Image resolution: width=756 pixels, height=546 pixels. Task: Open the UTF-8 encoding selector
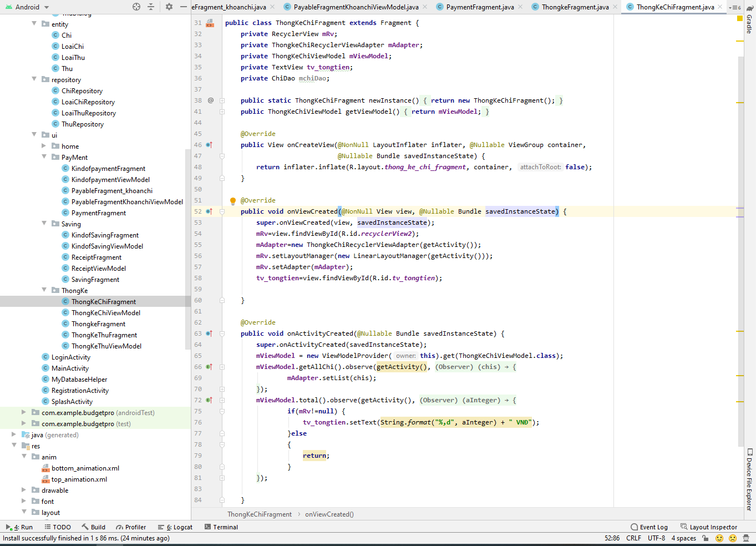pyautogui.click(x=656, y=538)
